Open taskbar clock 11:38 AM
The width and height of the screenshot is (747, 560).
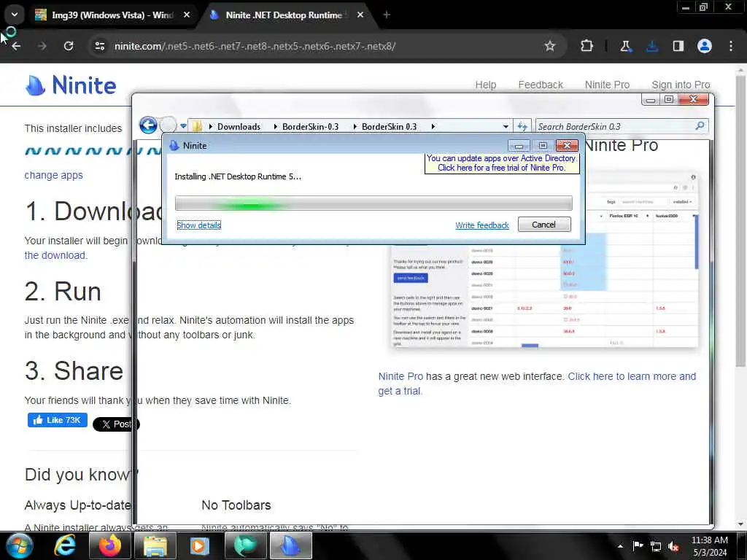point(709,545)
